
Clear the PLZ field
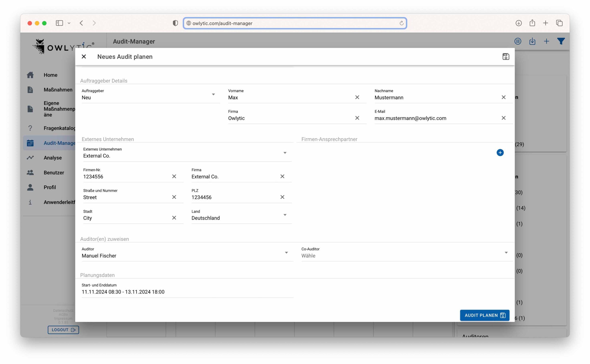[x=282, y=197]
